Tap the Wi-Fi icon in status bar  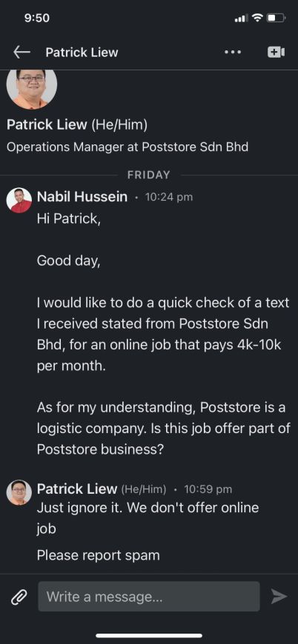click(257, 18)
